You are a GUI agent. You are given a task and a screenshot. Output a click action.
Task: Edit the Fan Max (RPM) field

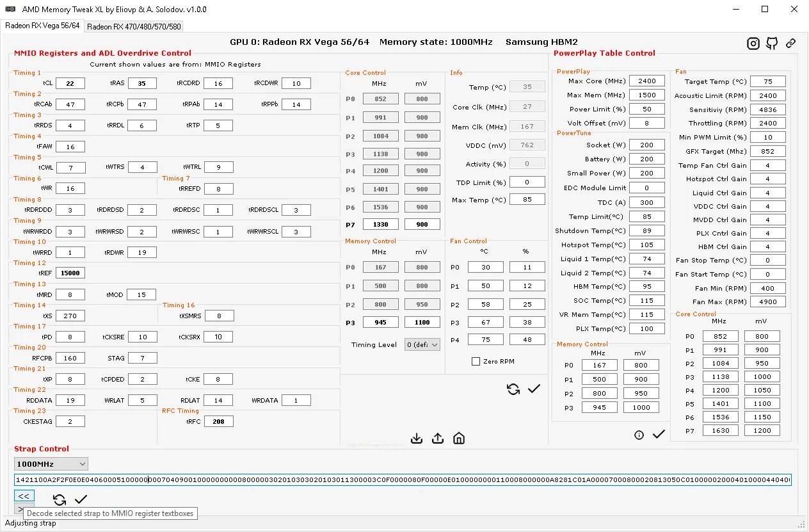tap(768, 302)
